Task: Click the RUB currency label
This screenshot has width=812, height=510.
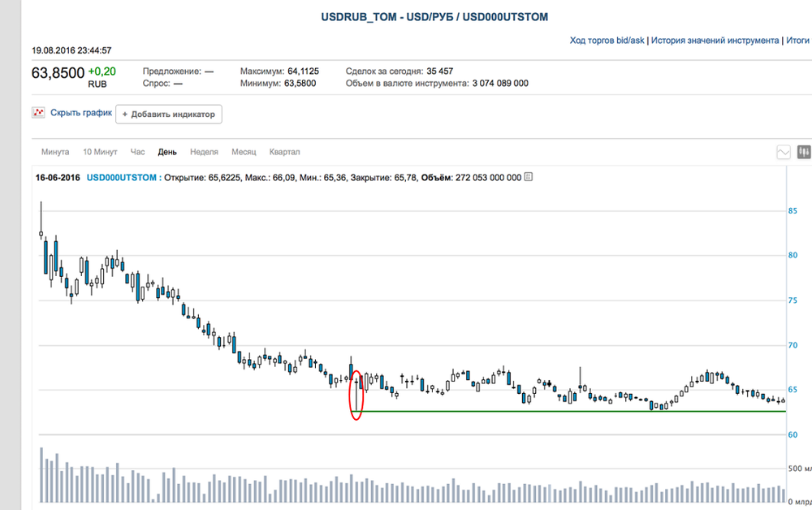Action: (x=97, y=84)
